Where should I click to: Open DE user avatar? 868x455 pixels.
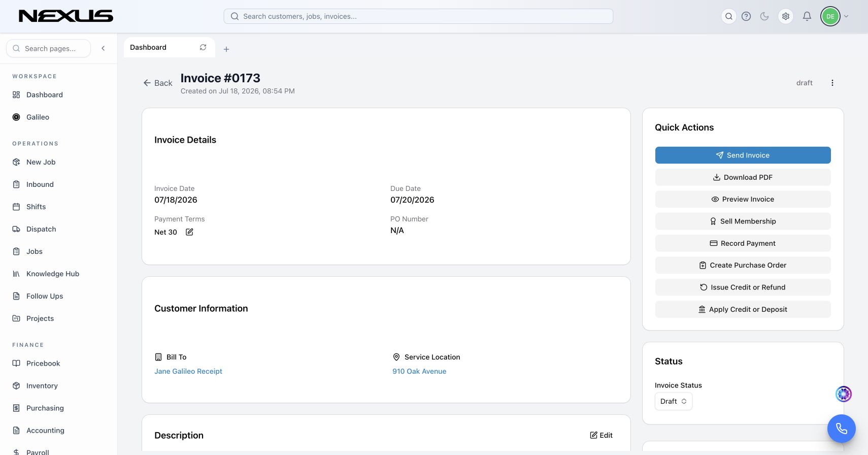(830, 16)
